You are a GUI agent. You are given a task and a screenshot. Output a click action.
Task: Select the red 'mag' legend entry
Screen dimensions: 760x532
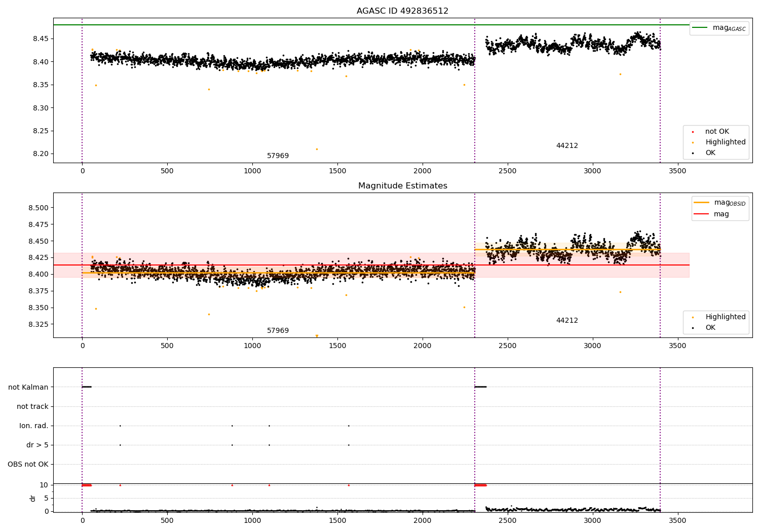[711, 214]
